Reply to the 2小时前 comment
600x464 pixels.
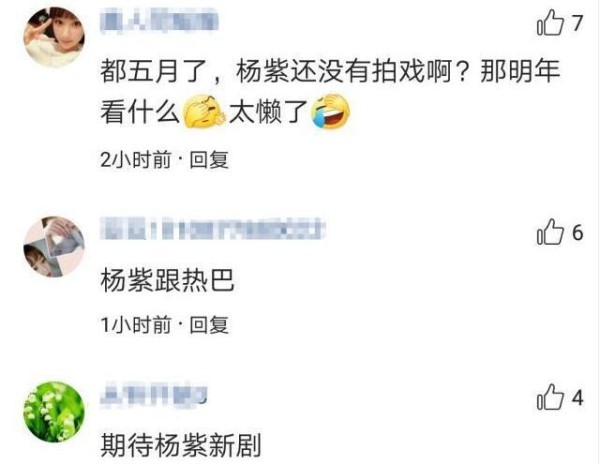(x=209, y=160)
